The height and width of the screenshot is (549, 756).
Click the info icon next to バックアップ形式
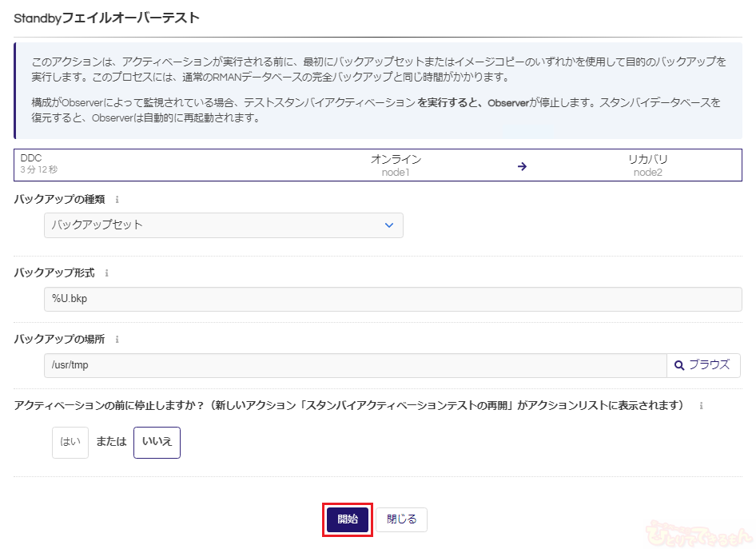107,273
